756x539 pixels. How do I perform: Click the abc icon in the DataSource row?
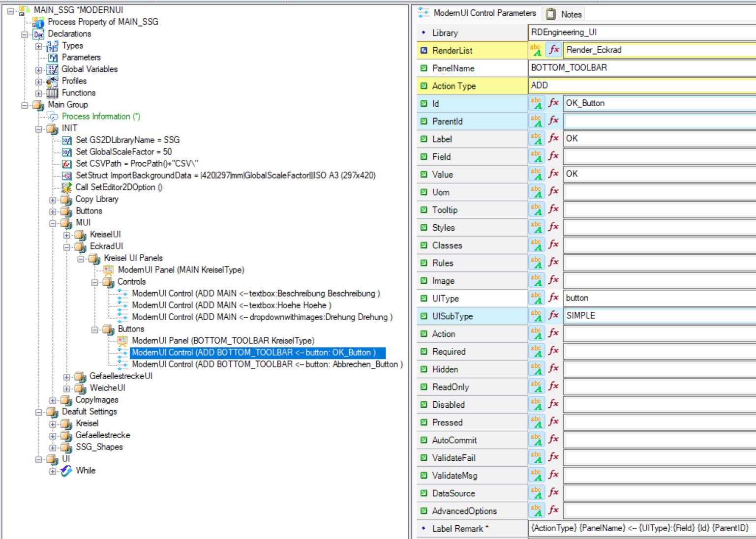coord(536,493)
